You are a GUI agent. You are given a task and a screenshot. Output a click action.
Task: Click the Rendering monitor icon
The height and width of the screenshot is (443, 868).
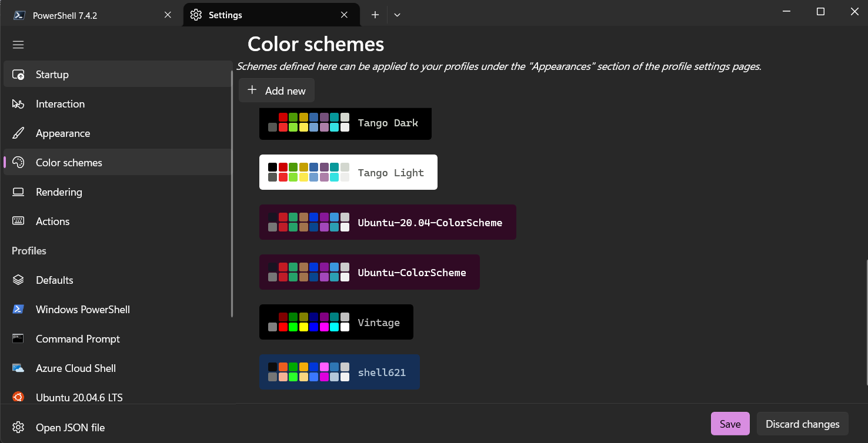click(x=18, y=192)
